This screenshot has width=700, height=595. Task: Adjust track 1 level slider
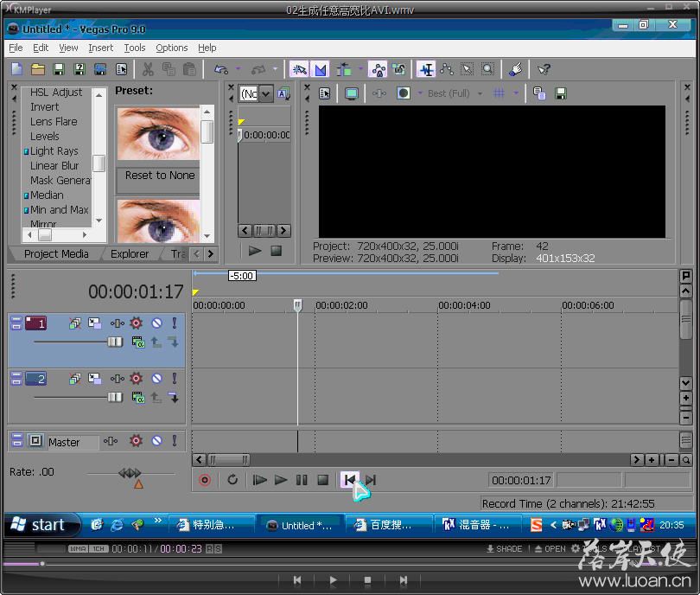tap(115, 342)
